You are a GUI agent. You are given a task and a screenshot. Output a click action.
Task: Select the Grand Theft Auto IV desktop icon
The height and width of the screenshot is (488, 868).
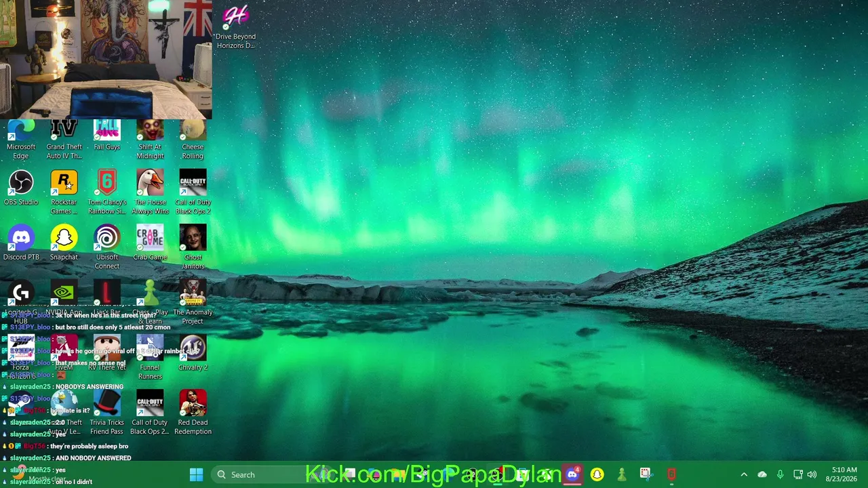pos(64,140)
